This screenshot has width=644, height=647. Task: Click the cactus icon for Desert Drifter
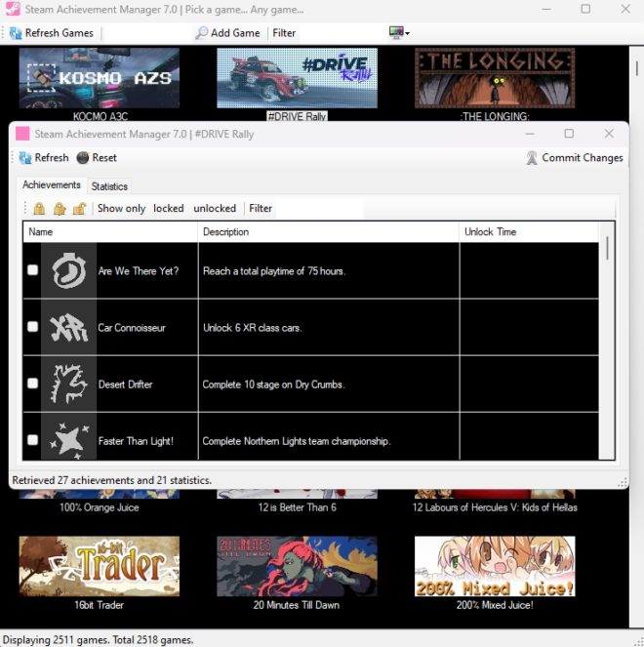click(69, 384)
